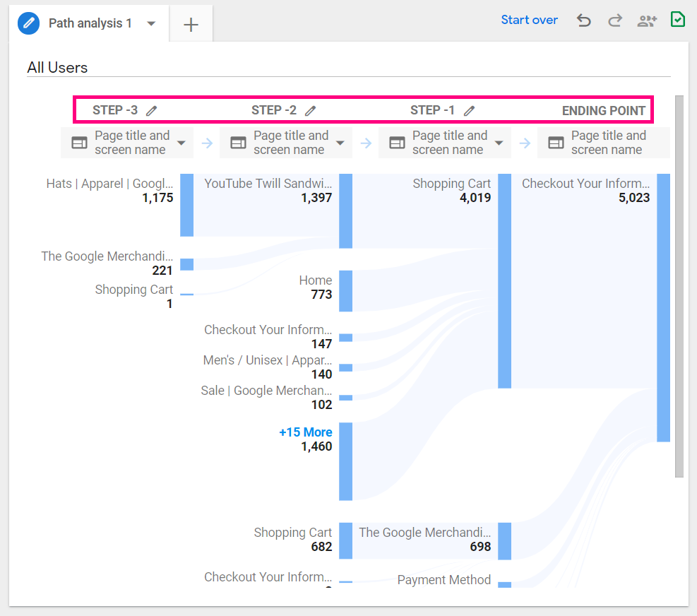
Task: Click the green export data icon
Action: 677,20
